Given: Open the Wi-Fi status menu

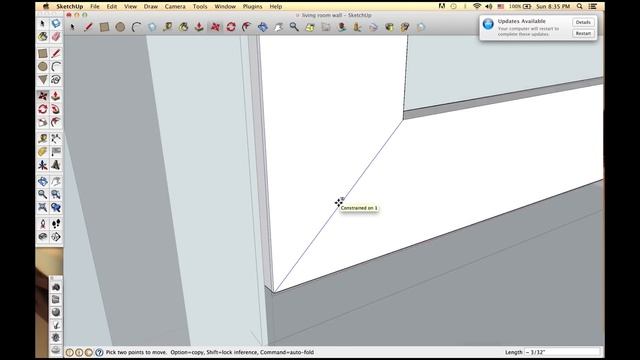Looking at the screenshot, I should (477, 7).
